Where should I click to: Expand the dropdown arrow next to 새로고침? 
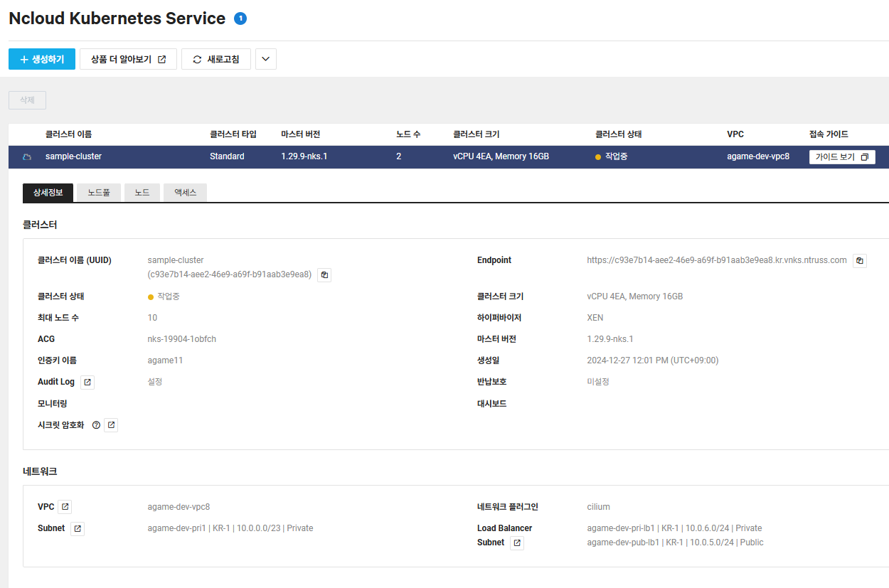coord(266,59)
